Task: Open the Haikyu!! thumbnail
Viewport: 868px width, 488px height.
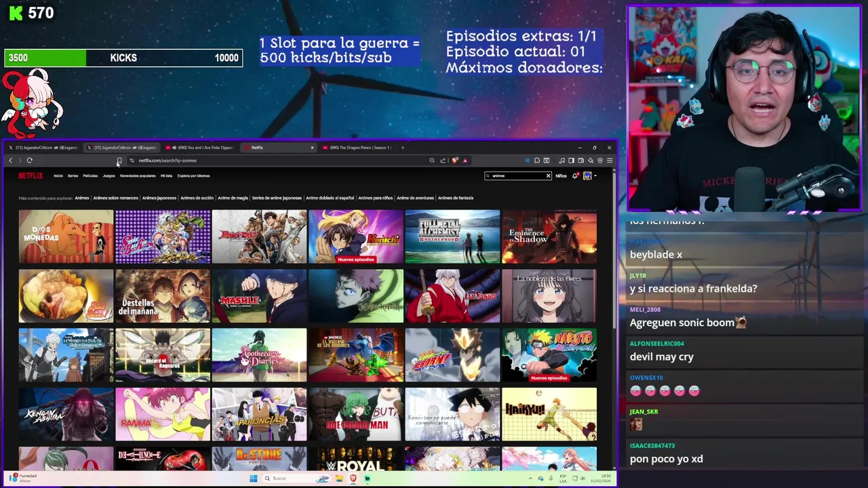Action: (x=549, y=414)
